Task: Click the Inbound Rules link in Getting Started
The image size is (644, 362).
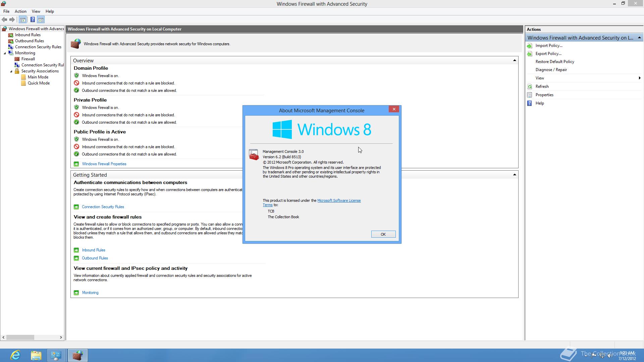Action: click(x=93, y=250)
